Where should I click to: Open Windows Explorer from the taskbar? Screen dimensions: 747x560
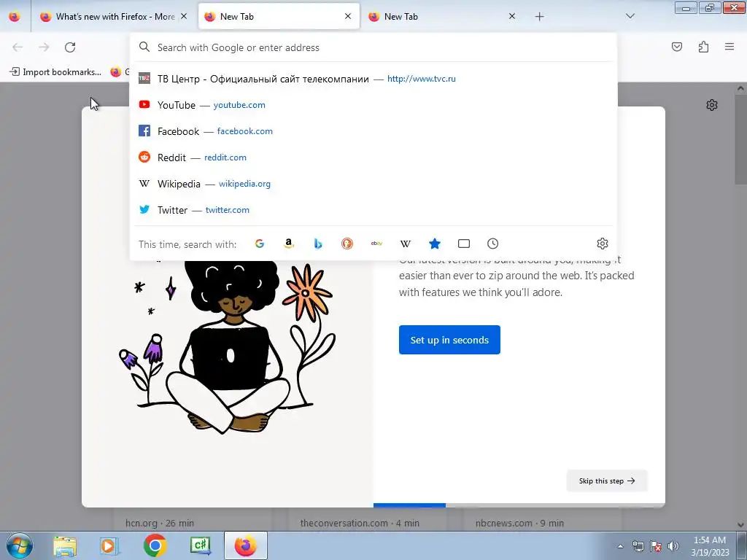point(65,546)
